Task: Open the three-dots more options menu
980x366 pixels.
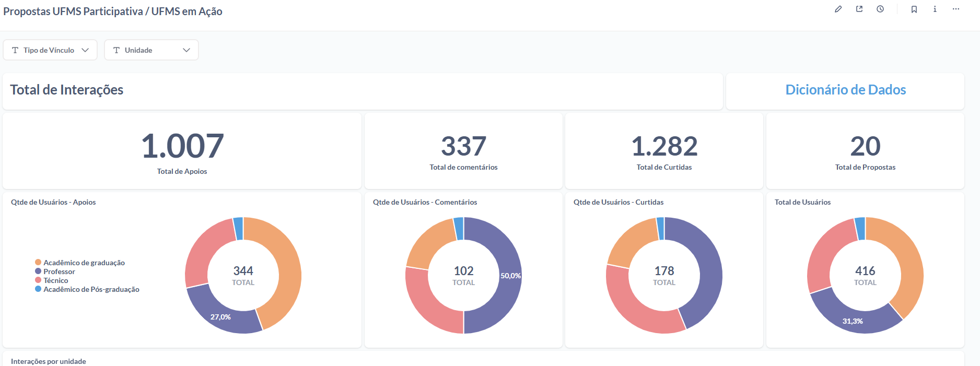Action: 956,9
